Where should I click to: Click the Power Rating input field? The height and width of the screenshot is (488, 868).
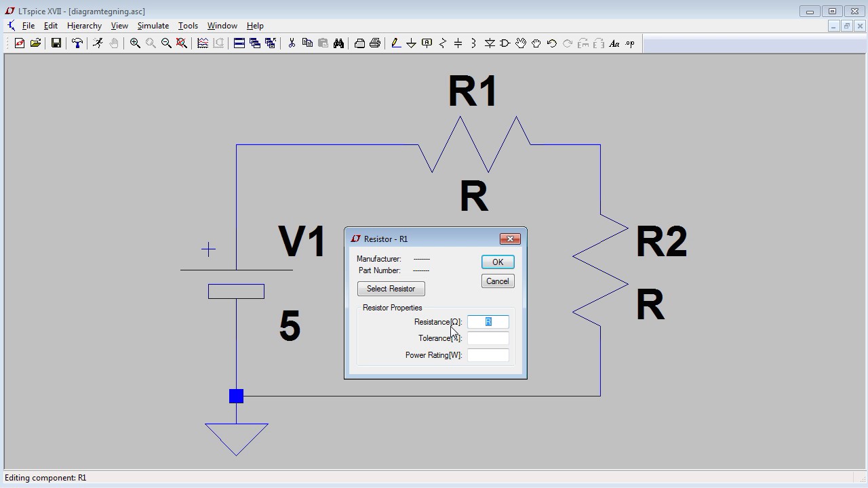(x=488, y=355)
